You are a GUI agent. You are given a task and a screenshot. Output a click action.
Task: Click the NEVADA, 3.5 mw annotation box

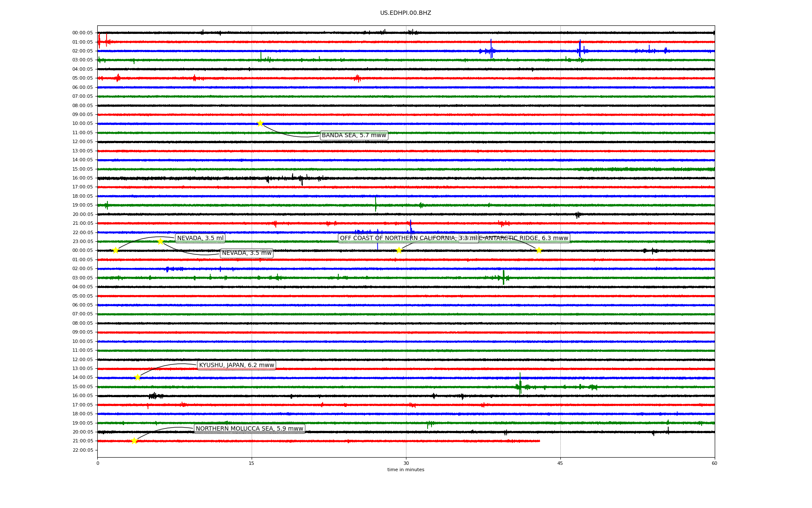(x=247, y=253)
